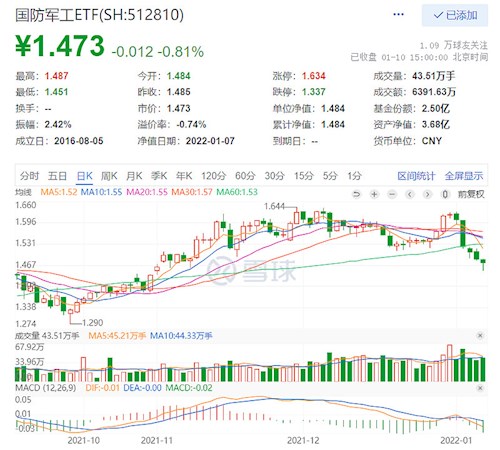Click the 资产净值 value 3.68亿
The width and height of the screenshot is (500, 450).
(x=436, y=125)
